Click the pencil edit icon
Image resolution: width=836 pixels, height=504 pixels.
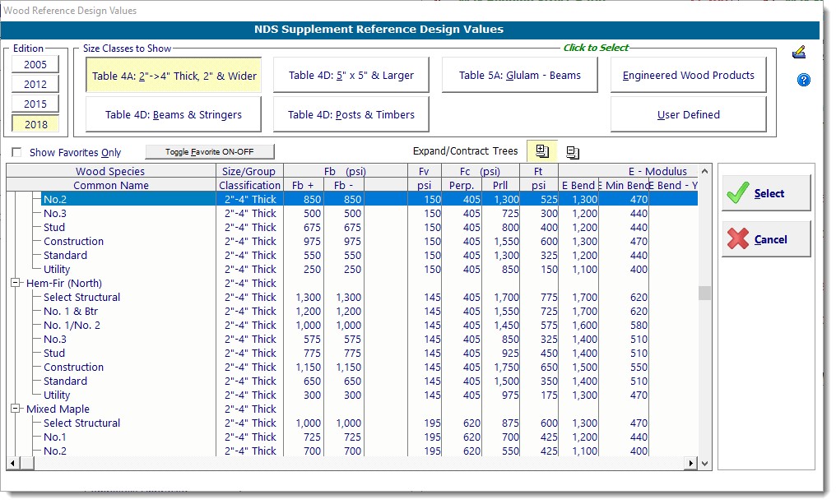tap(798, 53)
